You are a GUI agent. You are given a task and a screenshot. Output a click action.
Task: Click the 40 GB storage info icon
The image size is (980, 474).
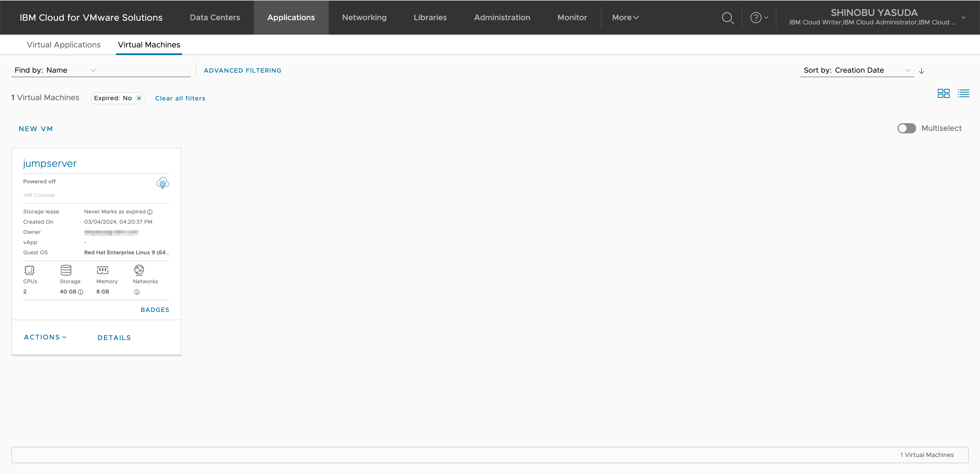tap(81, 292)
